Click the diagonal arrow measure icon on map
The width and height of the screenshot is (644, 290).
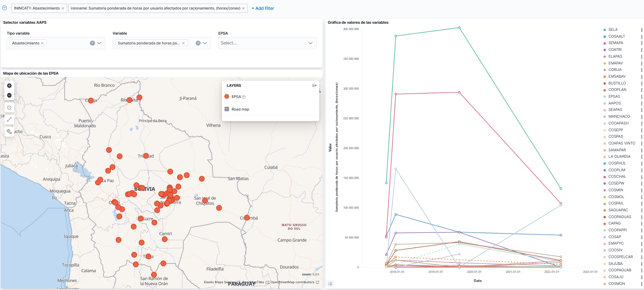[10, 119]
